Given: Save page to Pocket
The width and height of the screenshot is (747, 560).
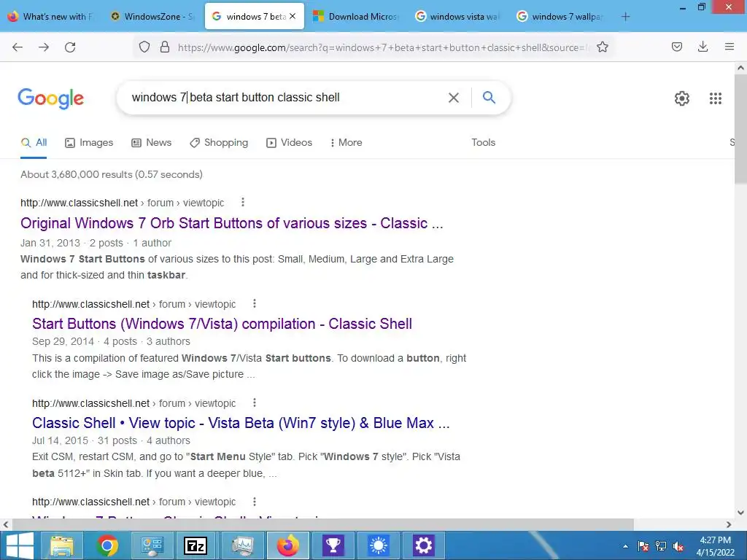Looking at the screenshot, I should [x=677, y=47].
